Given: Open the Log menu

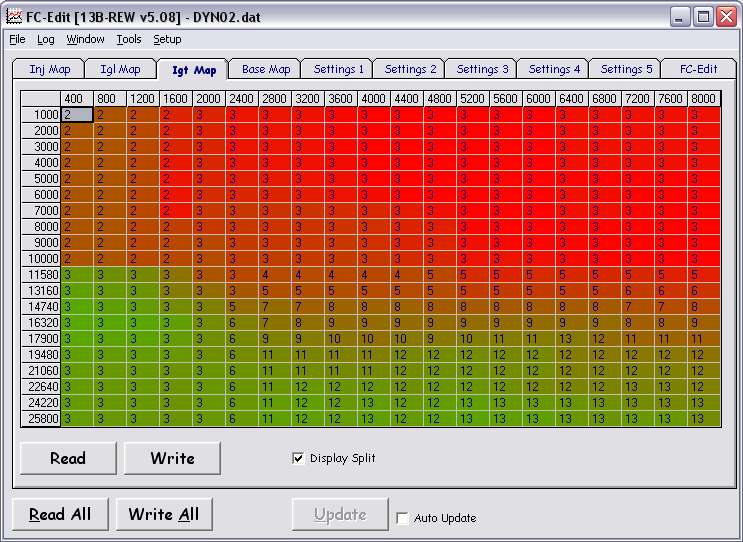Looking at the screenshot, I should coord(46,39).
